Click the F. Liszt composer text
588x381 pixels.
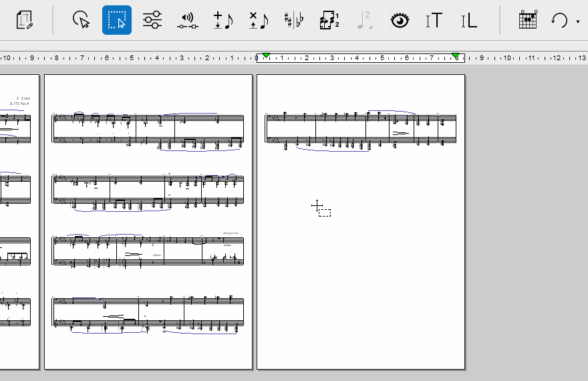(x=23, y=98)
